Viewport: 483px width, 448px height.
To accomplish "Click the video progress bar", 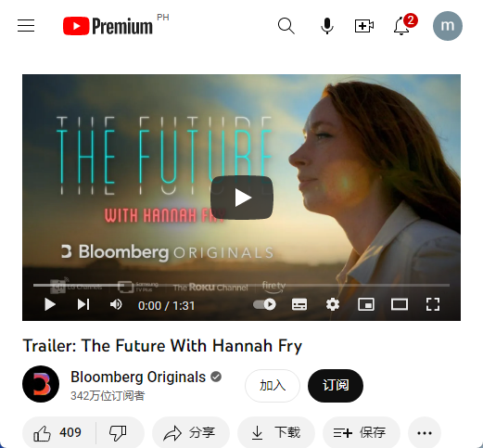I will (241, 285).
